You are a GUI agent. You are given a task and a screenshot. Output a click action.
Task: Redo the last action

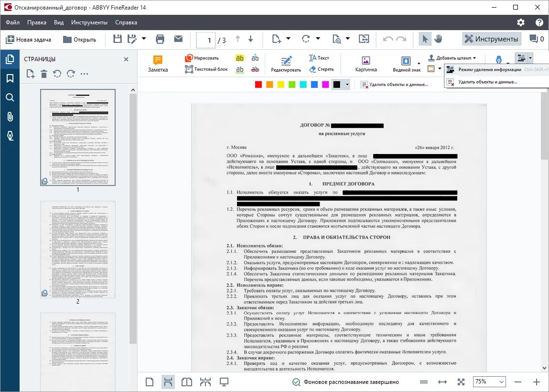click(x=401, y=39)
